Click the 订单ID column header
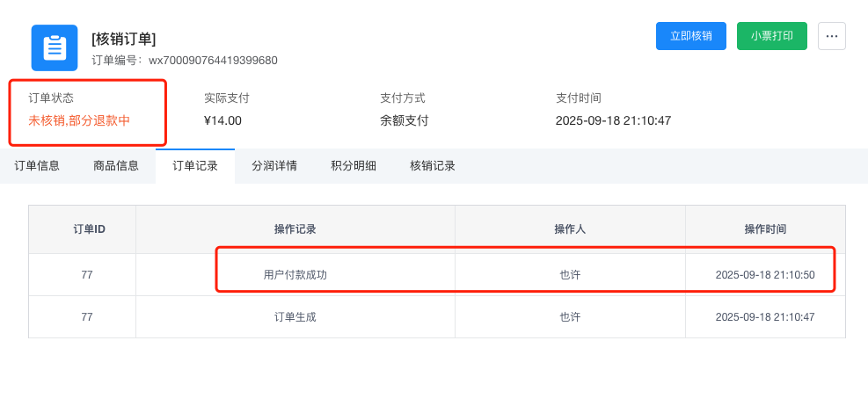 pyautogui.click(x=89, y=229)
